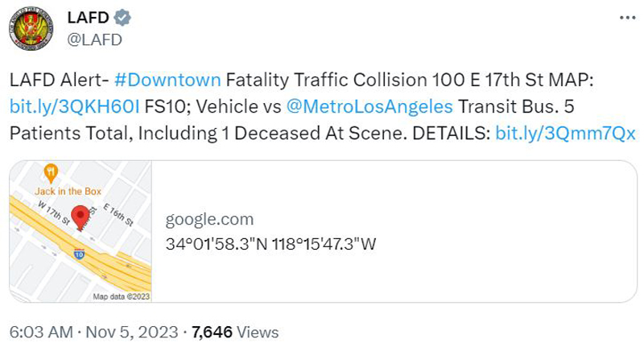The height and width of the screenshot is (343, 644).
Task: Open the three-dot more options menu
Action: coord(627,18)
